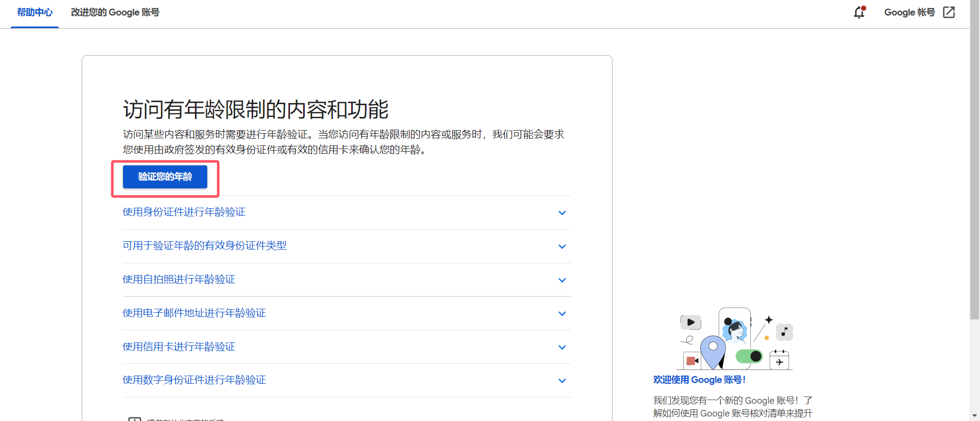Open the 改进您的 Google 账号 tab
Image resolution: width=980 pixels, height=421 pixels.
pyautogui.click(x=115, y=12)
